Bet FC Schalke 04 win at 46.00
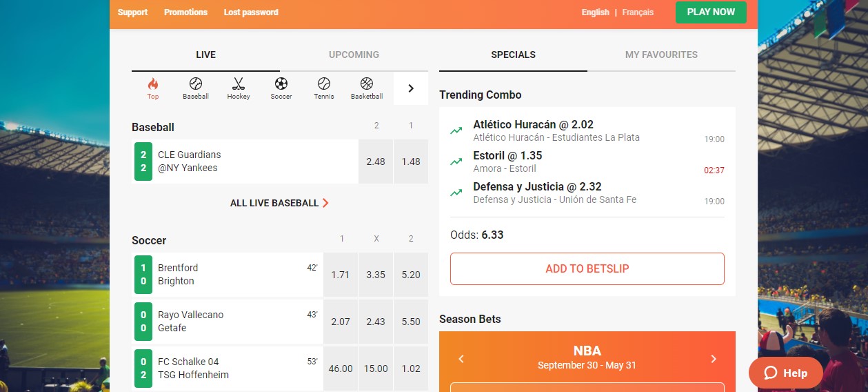 341,369
